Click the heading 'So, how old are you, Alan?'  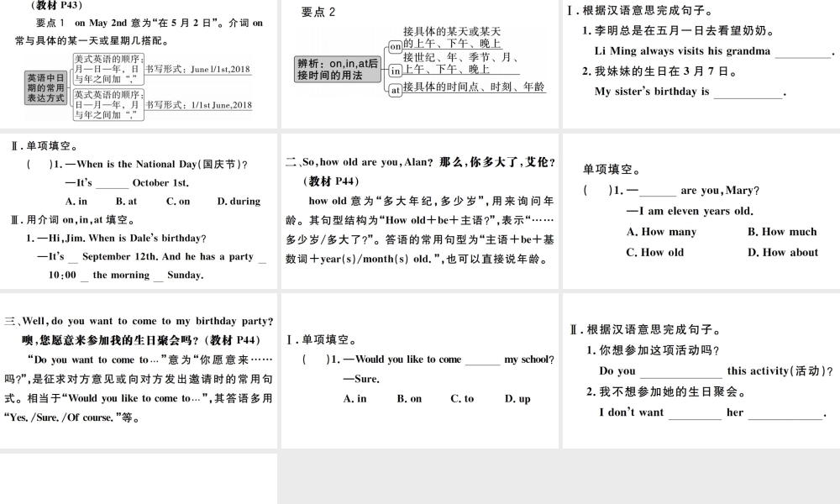point(421,162)
